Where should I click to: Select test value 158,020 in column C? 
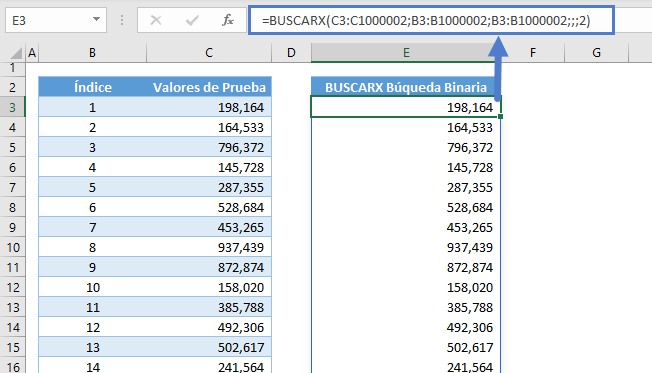pos(209,287)
